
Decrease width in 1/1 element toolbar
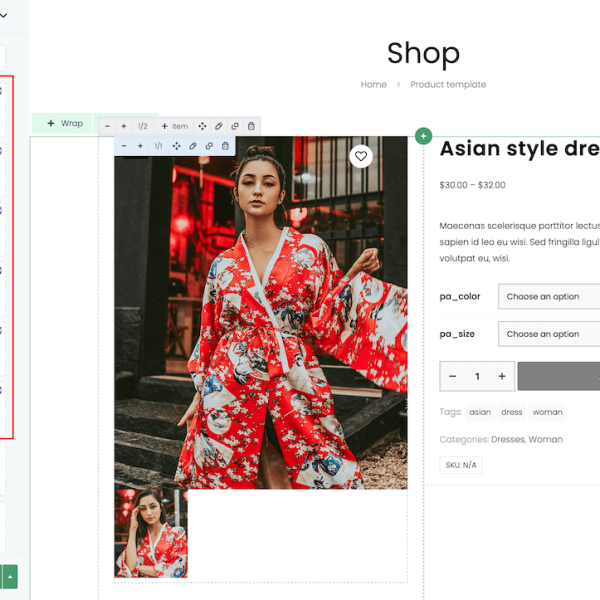pos(124,146)
